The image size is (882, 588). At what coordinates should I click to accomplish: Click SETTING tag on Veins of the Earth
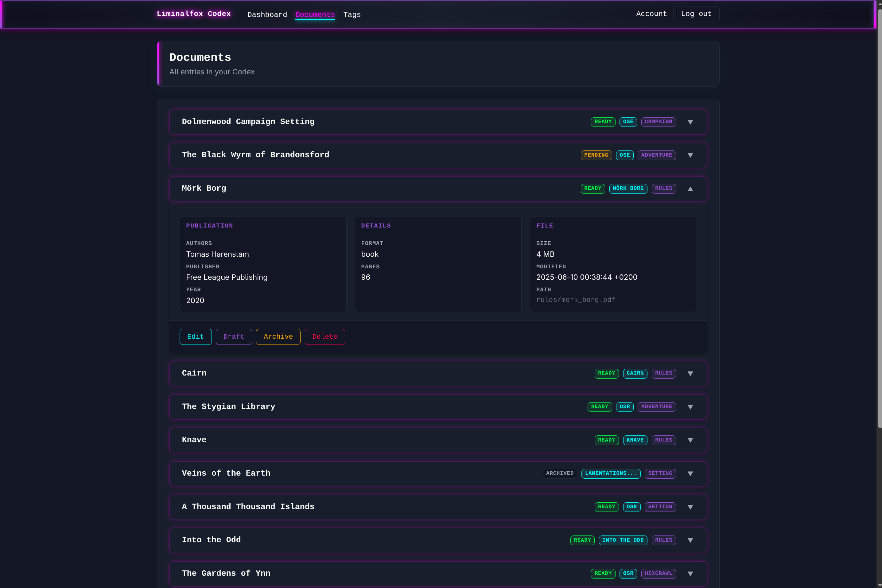coord(660,474)
